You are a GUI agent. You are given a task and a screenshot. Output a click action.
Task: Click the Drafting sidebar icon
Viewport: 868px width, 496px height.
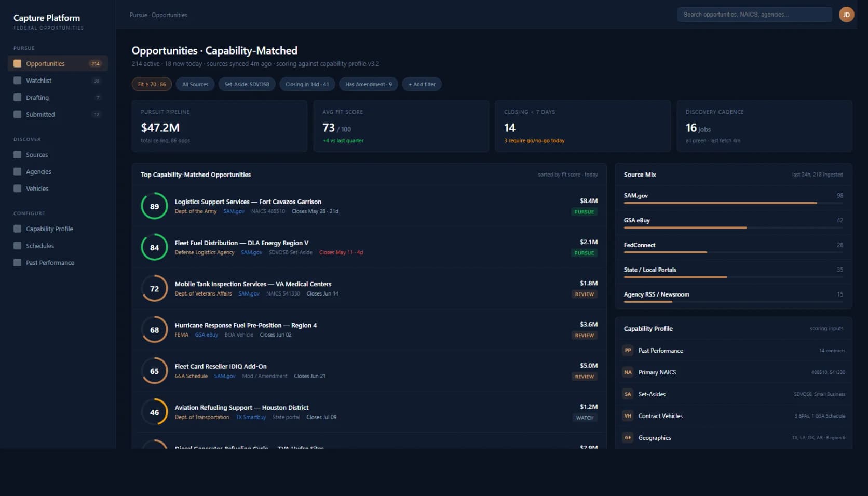18,97
